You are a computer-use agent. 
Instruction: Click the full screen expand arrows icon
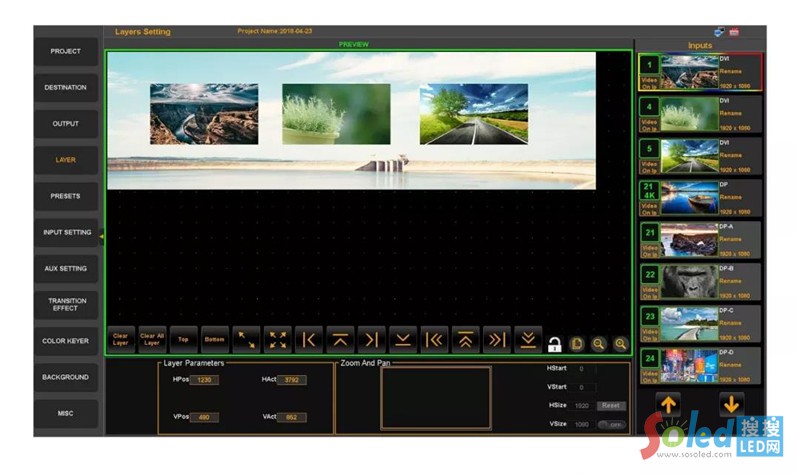277,340
